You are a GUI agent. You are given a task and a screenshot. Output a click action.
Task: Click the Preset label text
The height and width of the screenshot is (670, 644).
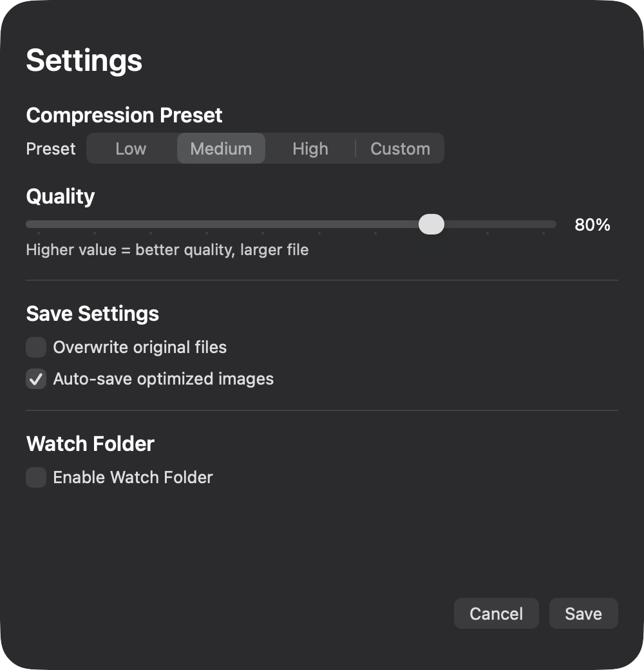[x=50, y=148]
